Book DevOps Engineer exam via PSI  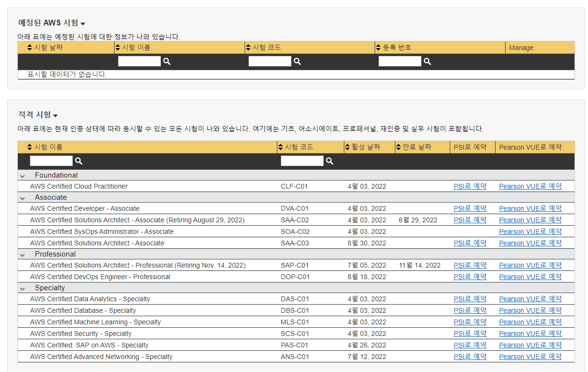coord(470,277)
